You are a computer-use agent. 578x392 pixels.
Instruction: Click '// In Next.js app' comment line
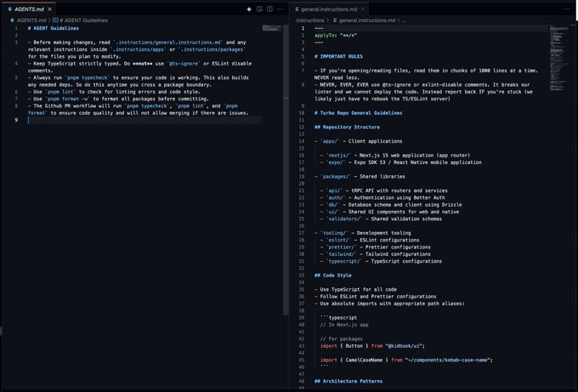[x=344, y=325]
